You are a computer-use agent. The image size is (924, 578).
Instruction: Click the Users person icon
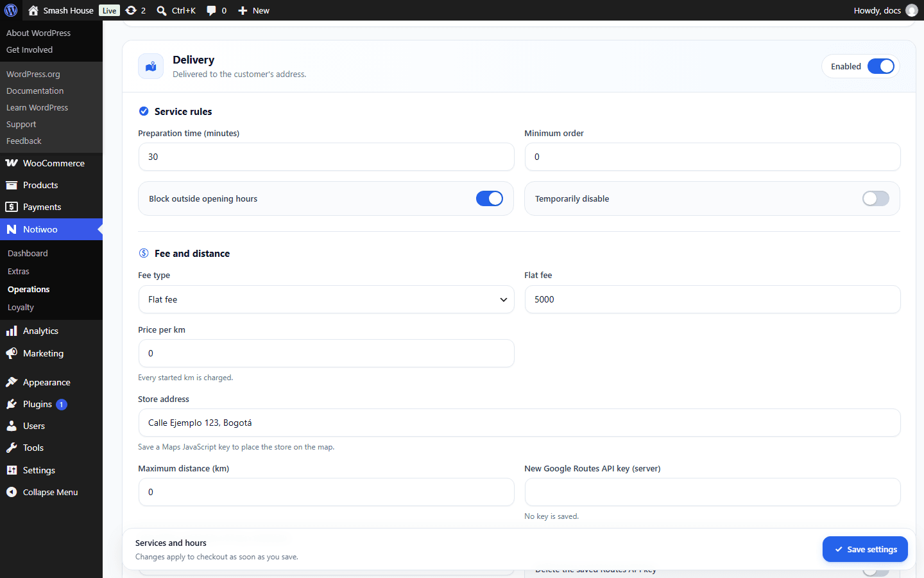click(x=12, y=426)
